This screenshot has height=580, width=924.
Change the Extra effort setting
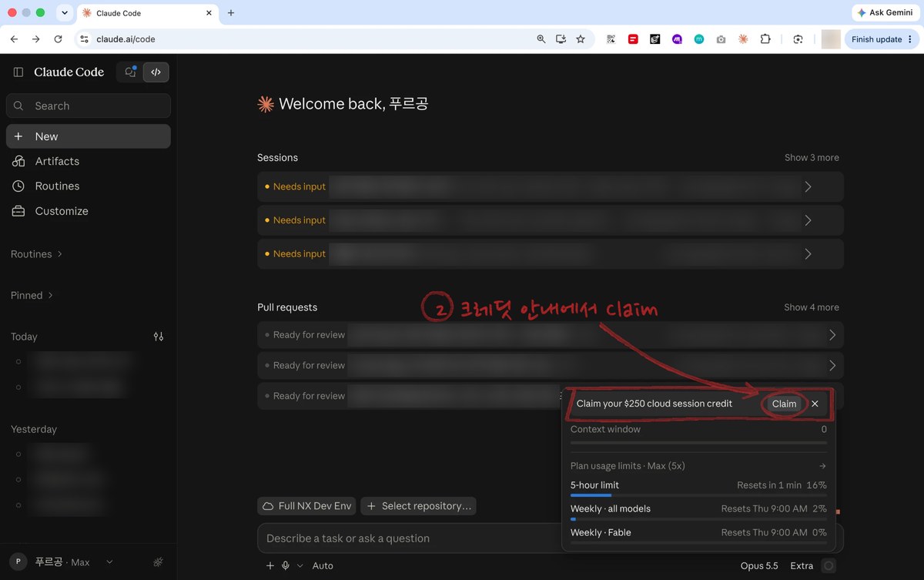tap(802, 565)
